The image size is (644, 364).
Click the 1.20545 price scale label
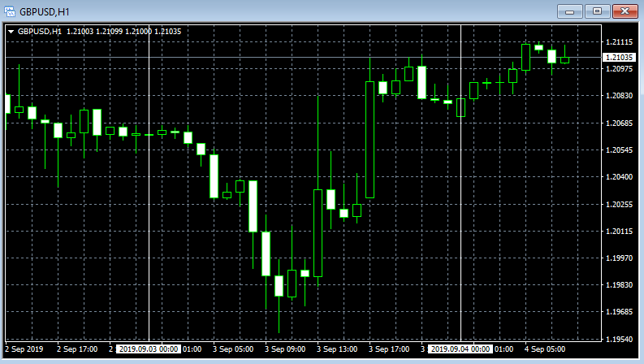pos(620,150)
